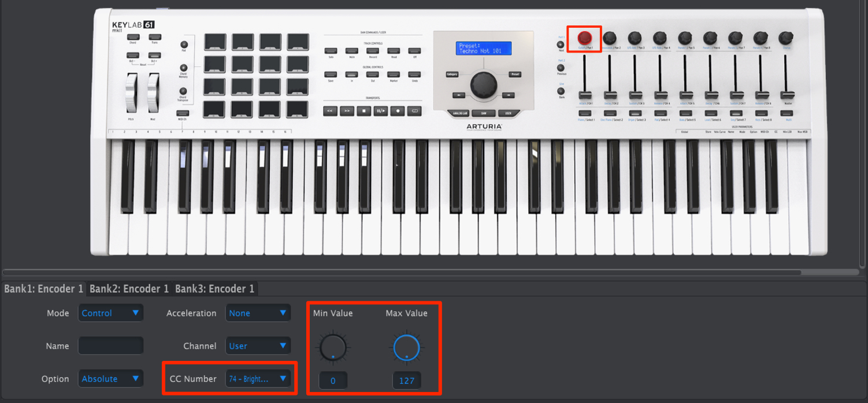The image size is (868, 403).
Task: Select the Min Value knob
Action: [333, 348]
